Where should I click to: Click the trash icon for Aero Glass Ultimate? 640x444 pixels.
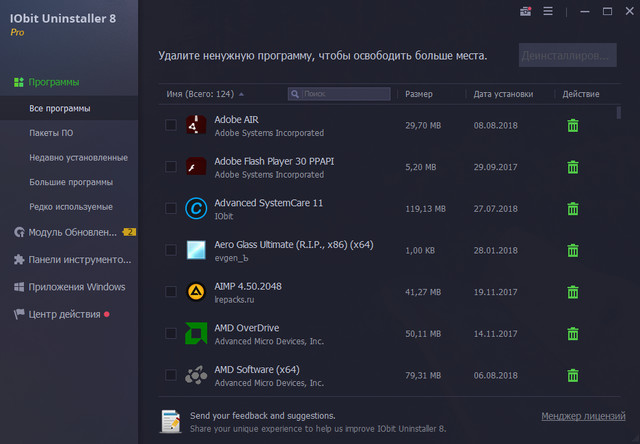click(x=573, y=250)
